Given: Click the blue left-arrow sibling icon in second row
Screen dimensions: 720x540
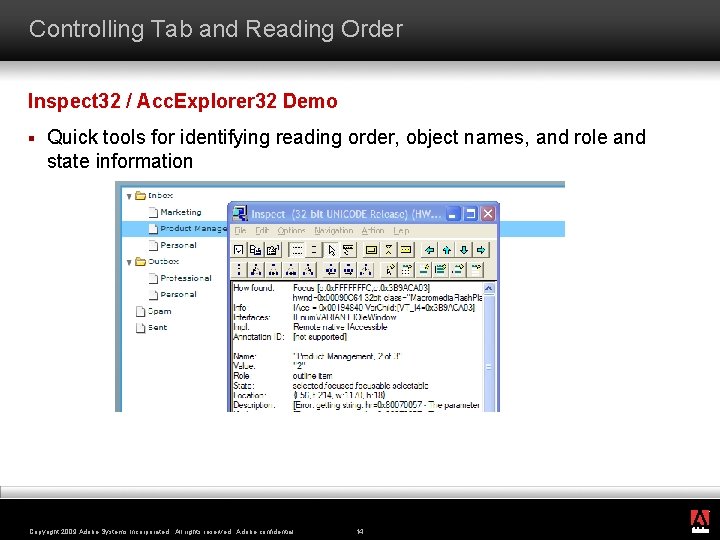Looking at the screenshot, I should tap(331, 270).
